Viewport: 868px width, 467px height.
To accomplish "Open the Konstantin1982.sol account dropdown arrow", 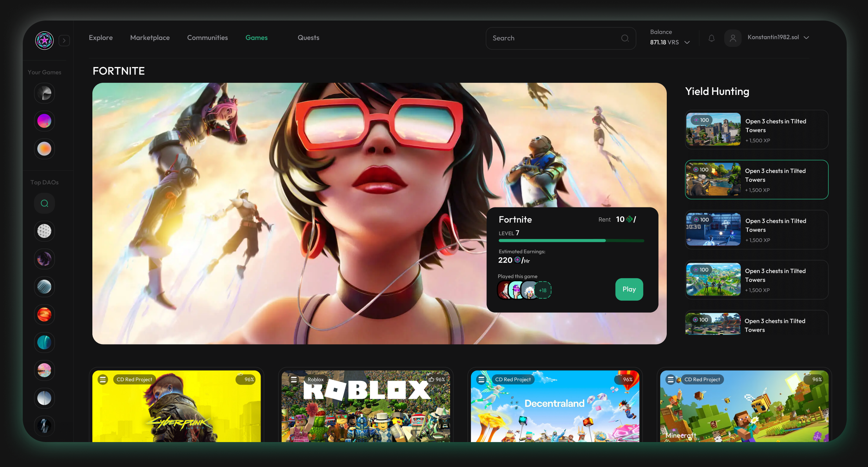I will (x=806, y=37).
